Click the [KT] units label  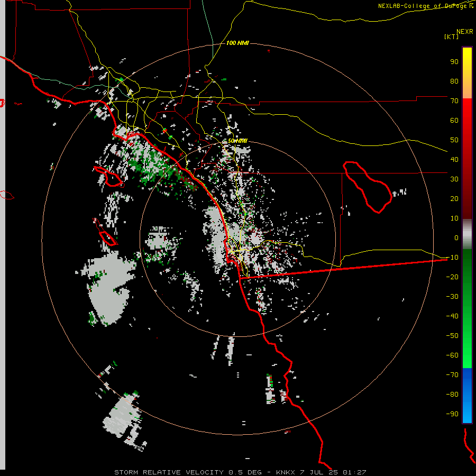452,36
